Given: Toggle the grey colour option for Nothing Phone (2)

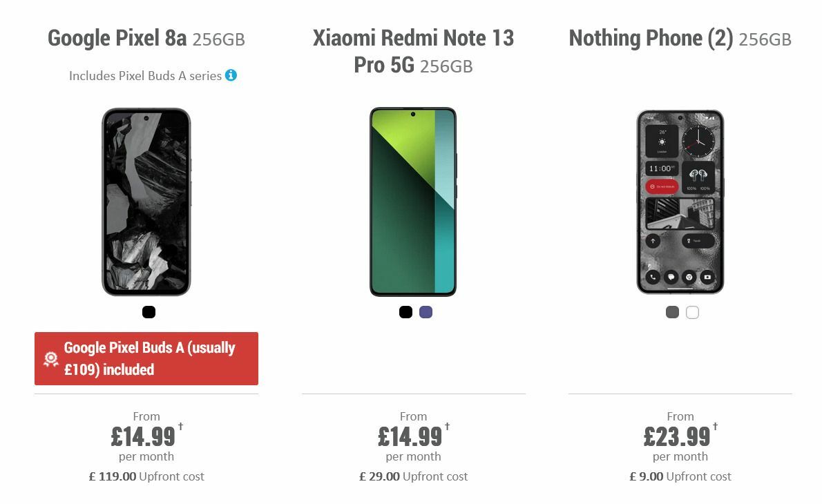Looking at the screenshot, I should tap(671, 312).
